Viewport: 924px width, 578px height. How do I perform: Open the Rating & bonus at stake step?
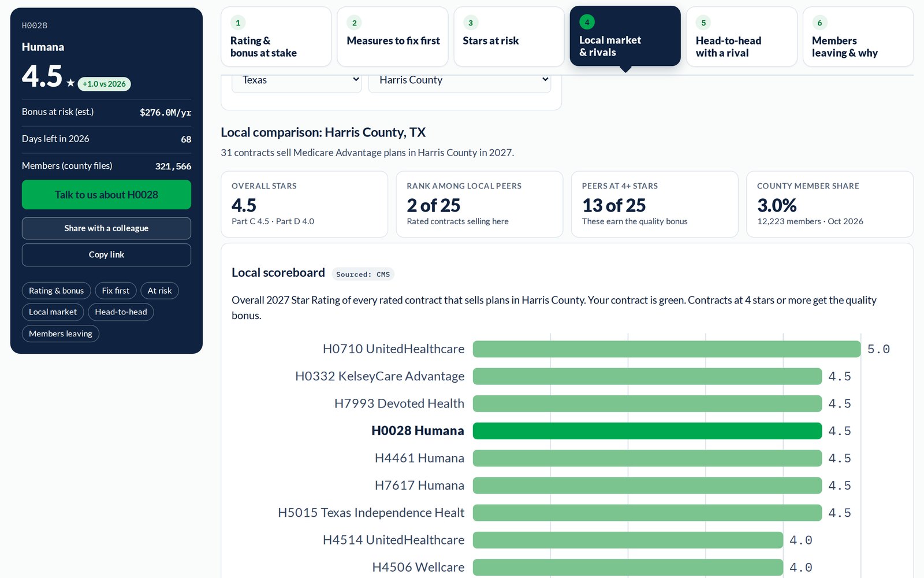point(276,36)
